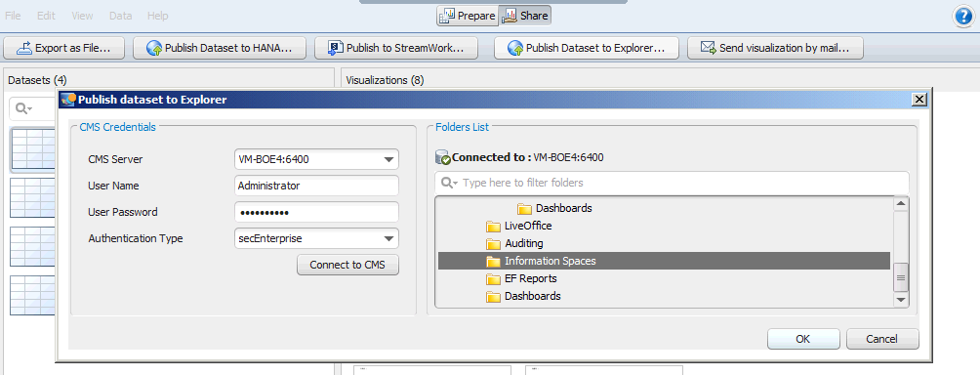Screen dimensions: 980x375
Task: Click Publish Dataset to Explorer toolbar button
Action: tap(587, 48)
